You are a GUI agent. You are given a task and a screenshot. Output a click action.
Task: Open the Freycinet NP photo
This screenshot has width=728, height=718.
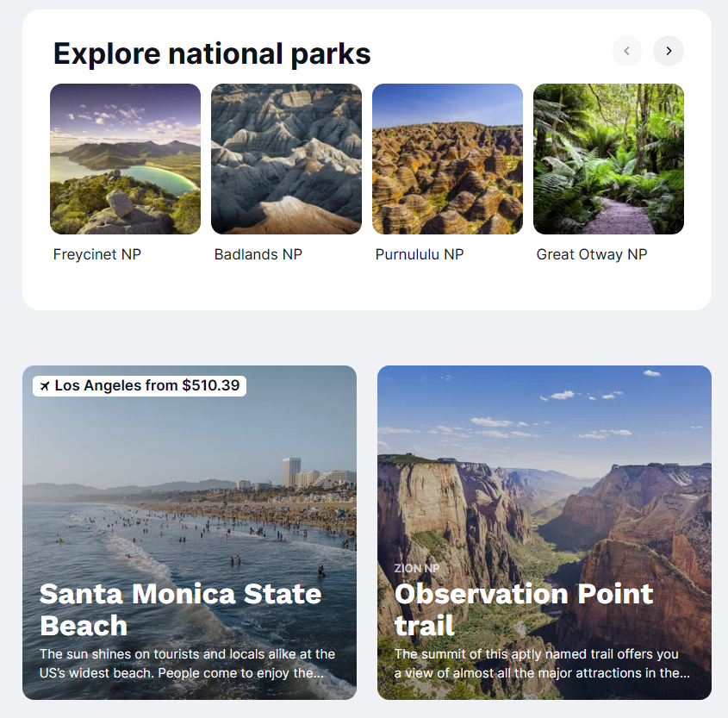[125, 159]
